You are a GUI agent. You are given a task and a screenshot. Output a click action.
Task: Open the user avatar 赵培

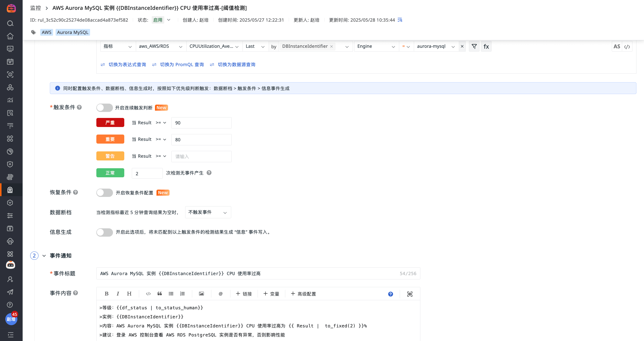tap(11, 319)
